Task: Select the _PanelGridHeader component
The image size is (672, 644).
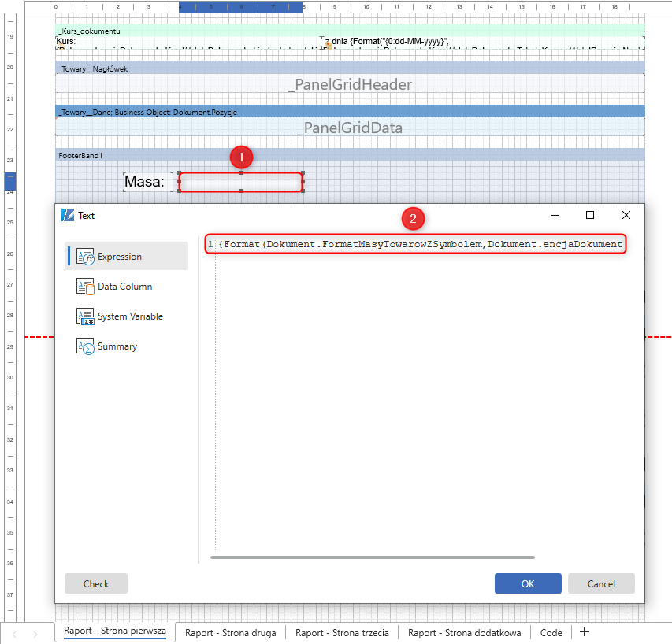Action: point(350,84)
